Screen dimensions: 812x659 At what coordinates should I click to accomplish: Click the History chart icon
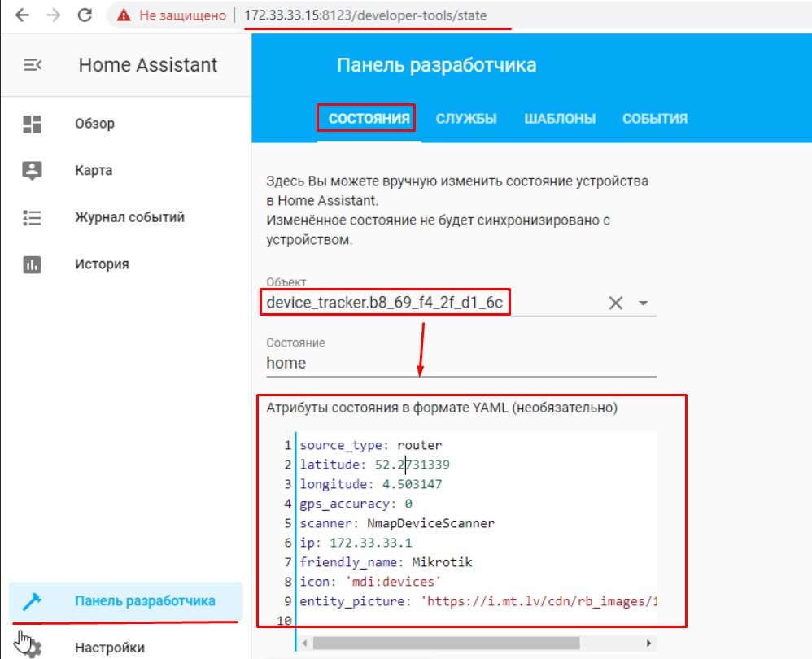[x=33, y=264]
